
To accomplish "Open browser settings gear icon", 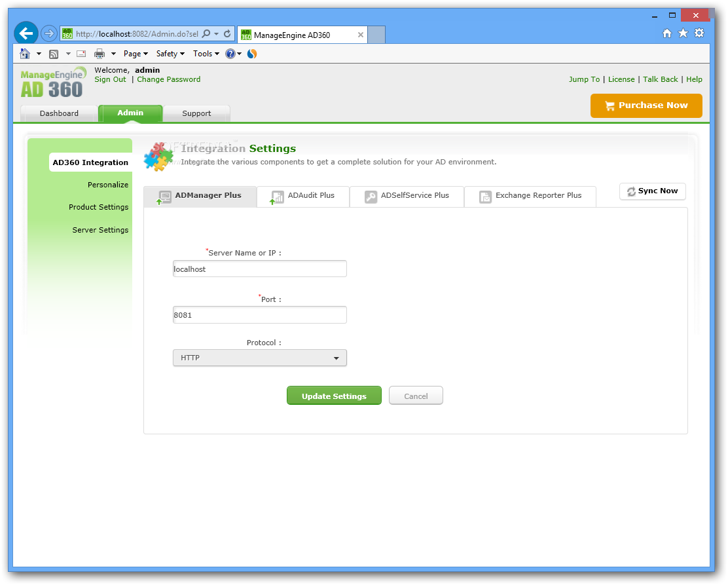I will pos(699,33).
